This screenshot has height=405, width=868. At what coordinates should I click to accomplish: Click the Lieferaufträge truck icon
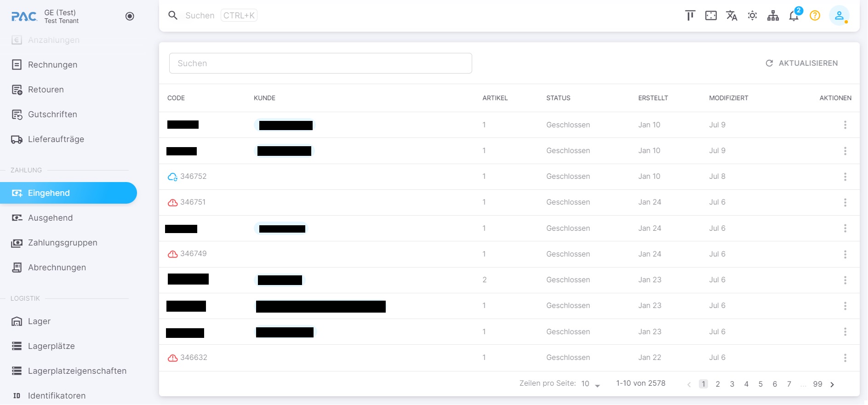[17, 139]
